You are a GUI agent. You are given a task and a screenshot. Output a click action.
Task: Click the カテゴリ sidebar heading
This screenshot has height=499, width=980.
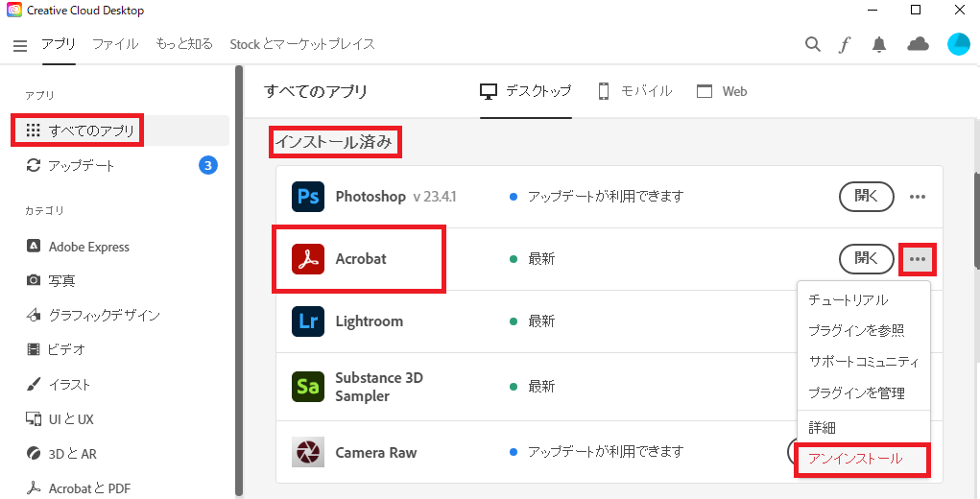pyautogui.click(x=44, y=210)
